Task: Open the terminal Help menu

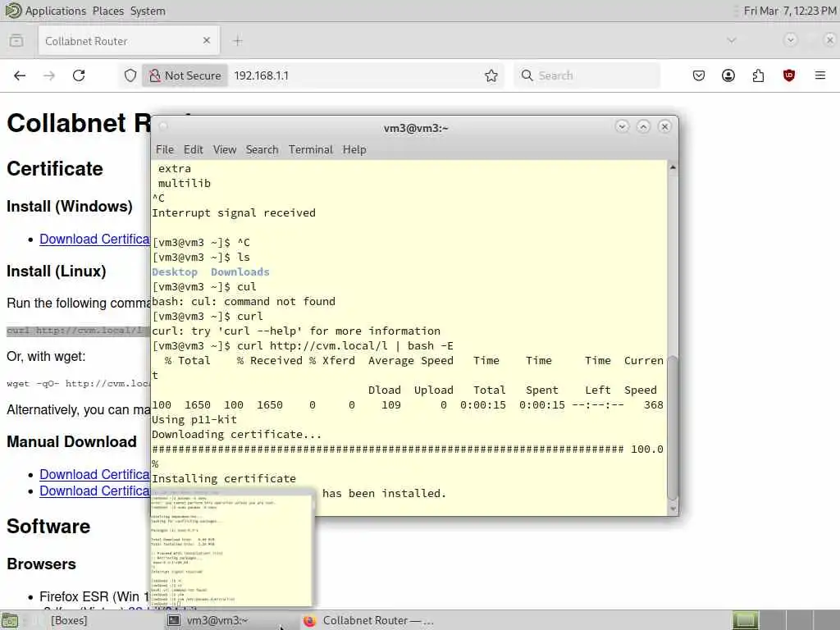Action: point(354,149)
